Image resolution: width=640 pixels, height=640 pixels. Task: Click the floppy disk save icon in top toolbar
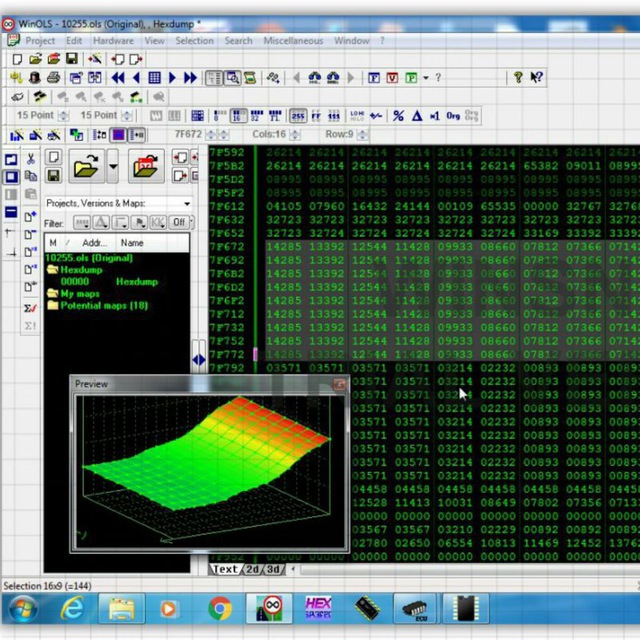(72, 59)
